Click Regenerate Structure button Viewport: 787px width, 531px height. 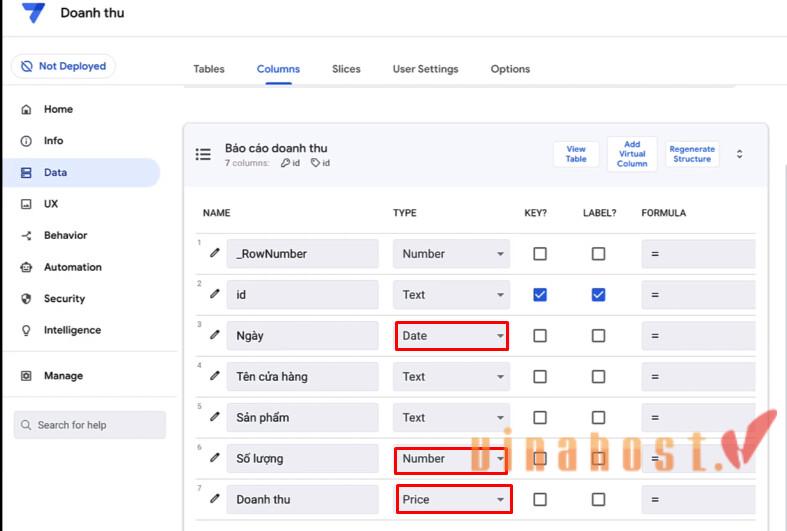(x=692, y=154)
